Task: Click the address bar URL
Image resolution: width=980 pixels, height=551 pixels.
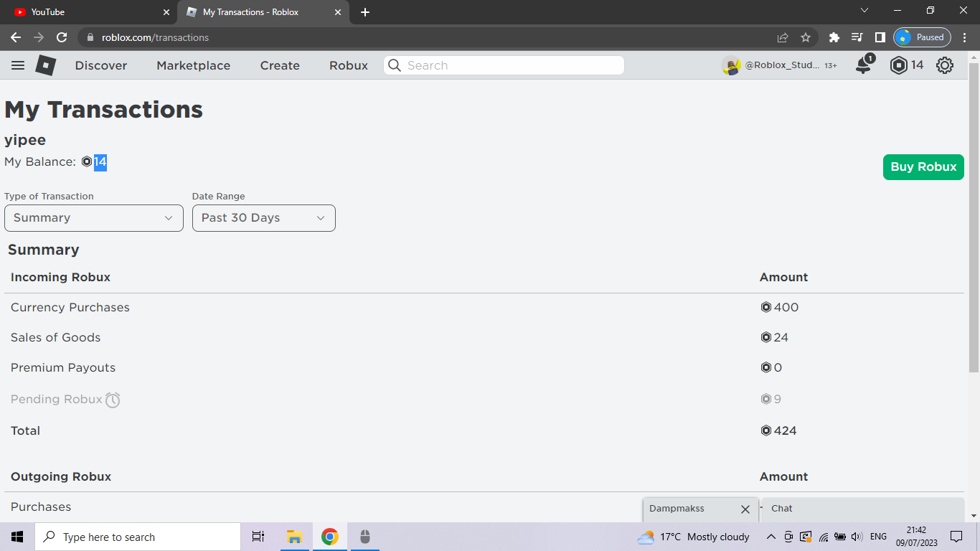Action: click(155, 37)
